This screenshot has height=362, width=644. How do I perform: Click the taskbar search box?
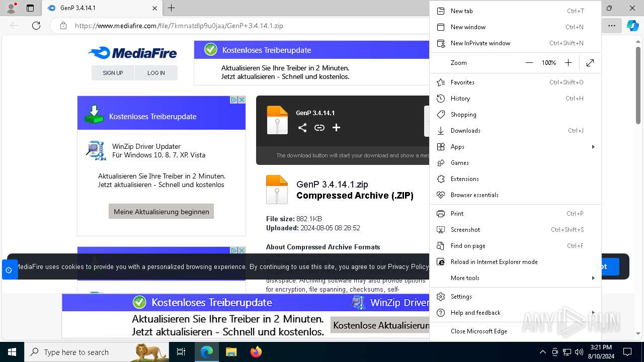(x=97, y=352)
